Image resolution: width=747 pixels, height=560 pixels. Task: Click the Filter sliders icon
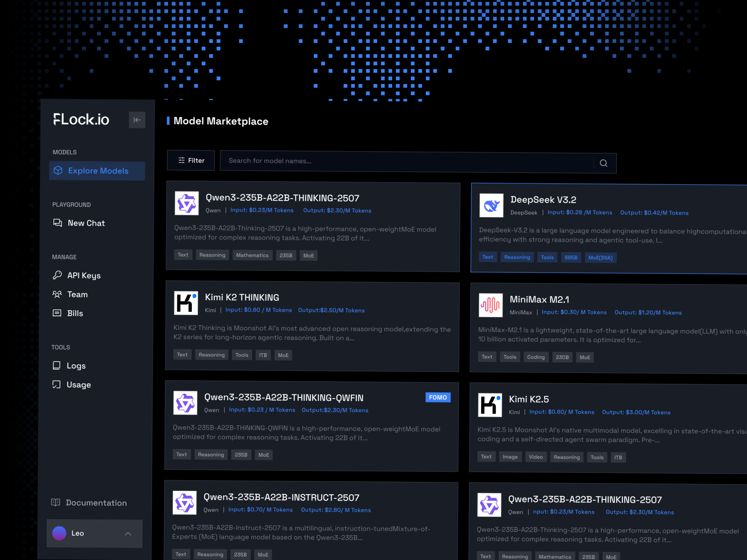coord(182,160)
